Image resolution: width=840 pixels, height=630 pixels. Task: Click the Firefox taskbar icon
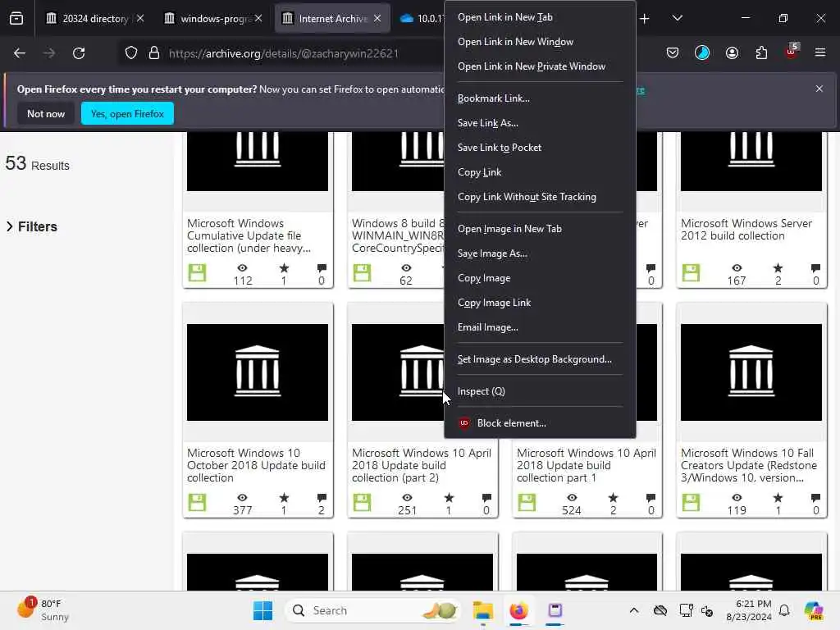518,610
